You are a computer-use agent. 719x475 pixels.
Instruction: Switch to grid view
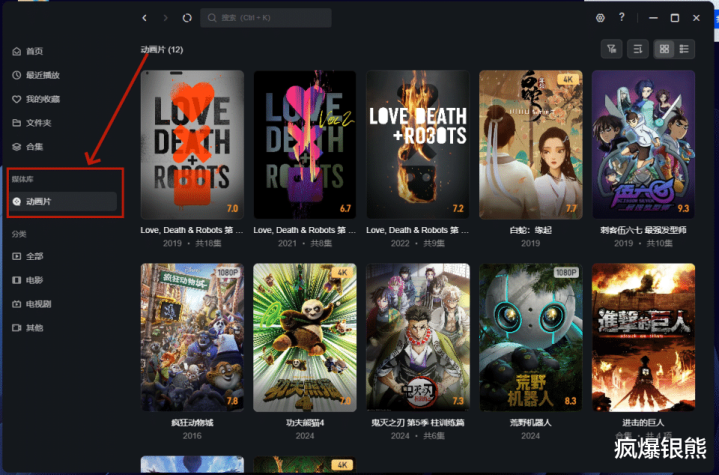tap(664, 49)
